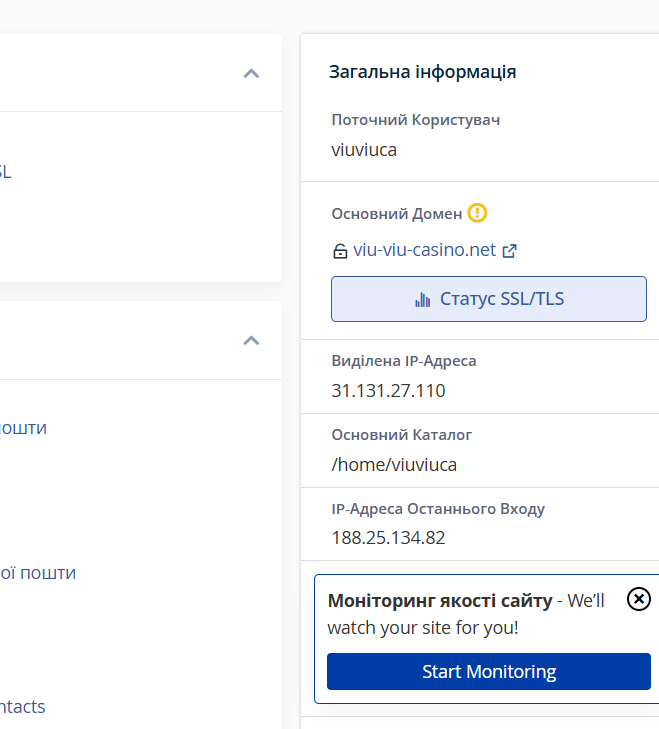The height and width of the screenshot is (729, 659).
Task: Collapse the section containing the 'SL' link
Action: tap(251, 73)
